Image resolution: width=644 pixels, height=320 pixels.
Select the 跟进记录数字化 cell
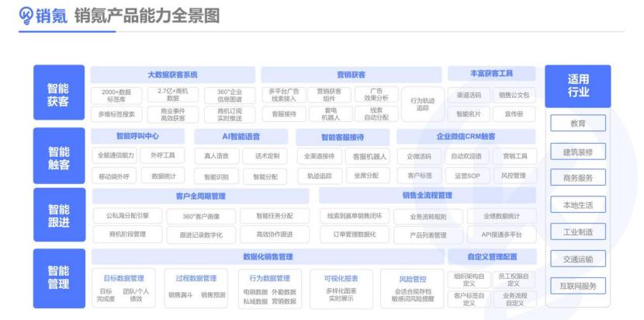click(201, 235)
